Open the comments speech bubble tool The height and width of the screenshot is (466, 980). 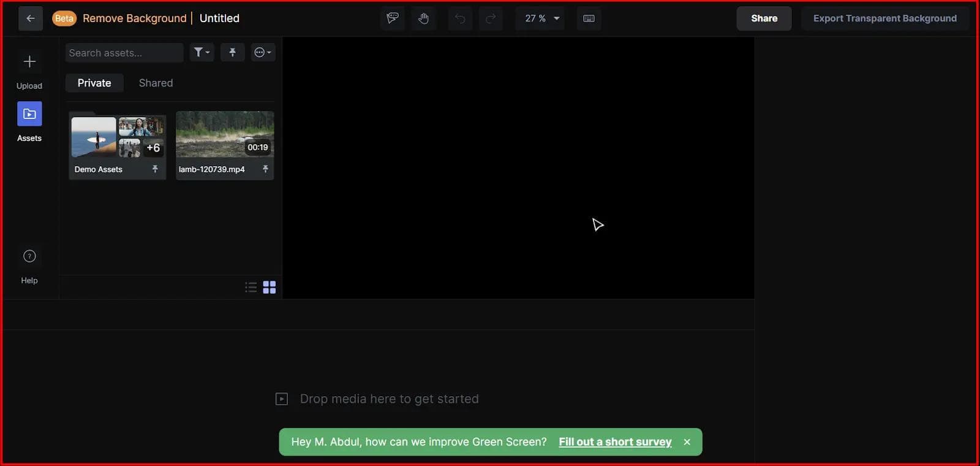(393, 18)
